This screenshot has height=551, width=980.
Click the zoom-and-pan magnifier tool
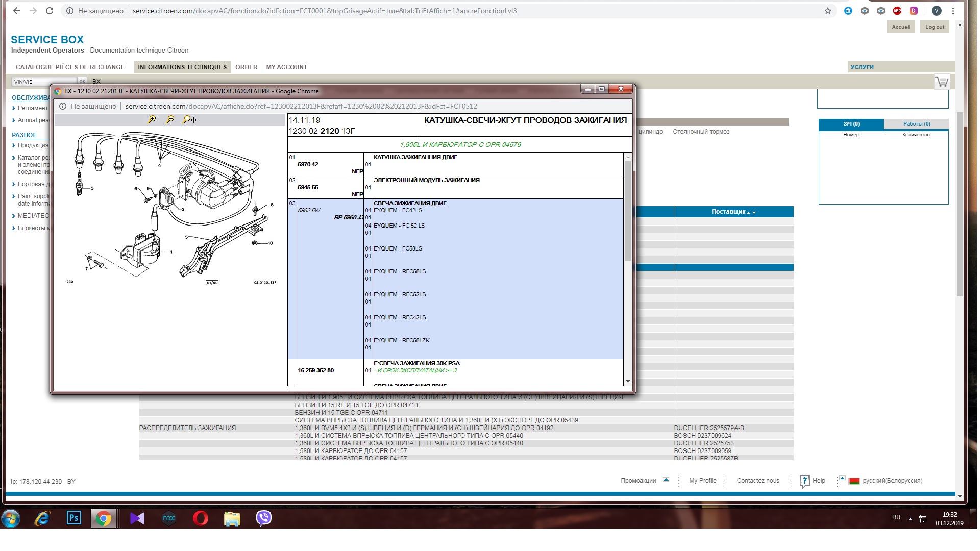[x=189, y=119]
